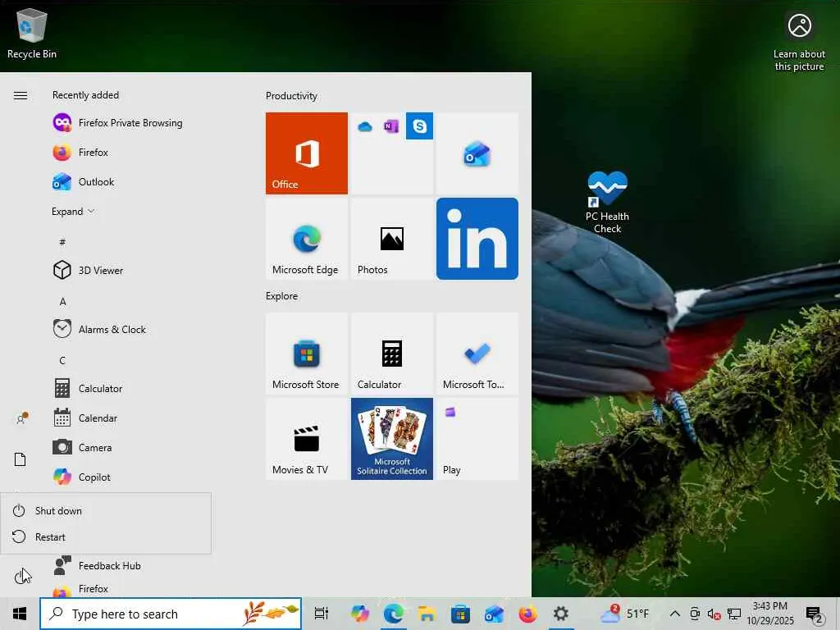Viewport: 840px width, 630px height.
Task: Open the Movies & TV tile
Action: tap(307, 439)
